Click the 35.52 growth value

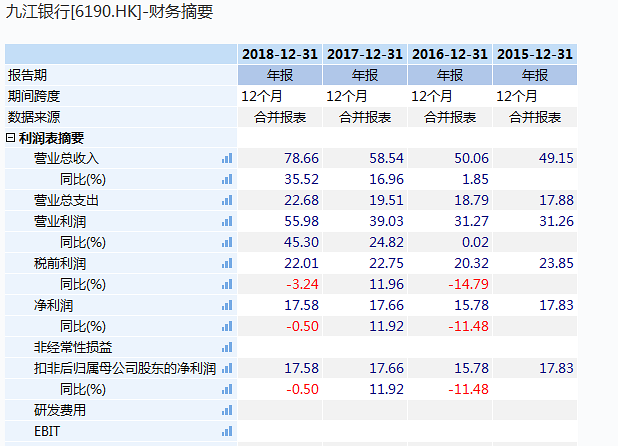coord(302,179)
